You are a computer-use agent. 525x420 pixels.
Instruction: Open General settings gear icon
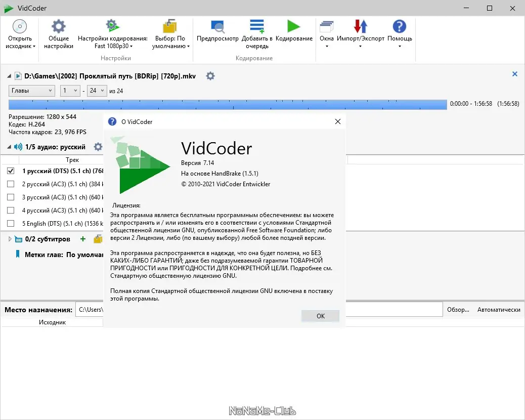coord(58,26)
